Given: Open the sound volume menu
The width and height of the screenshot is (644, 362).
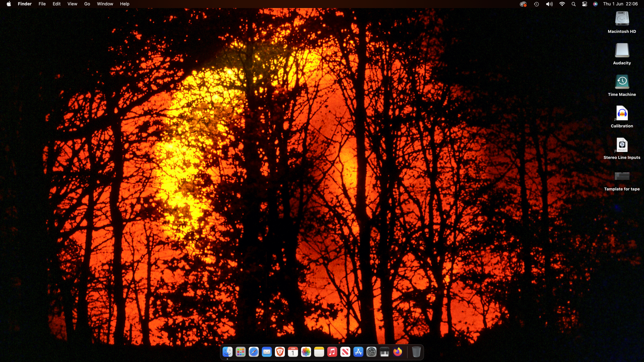Looking at the screenshot, I should pyautogui.click(x=549, y=4).
